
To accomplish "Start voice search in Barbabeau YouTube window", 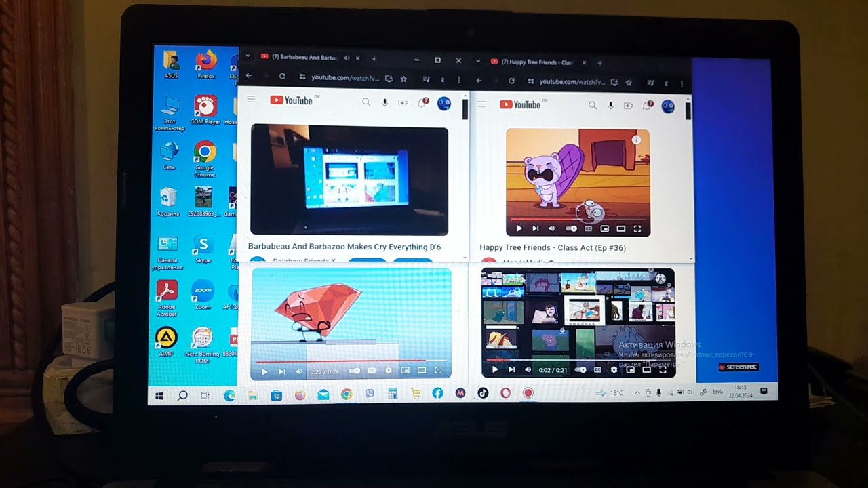I will [384, 102].
